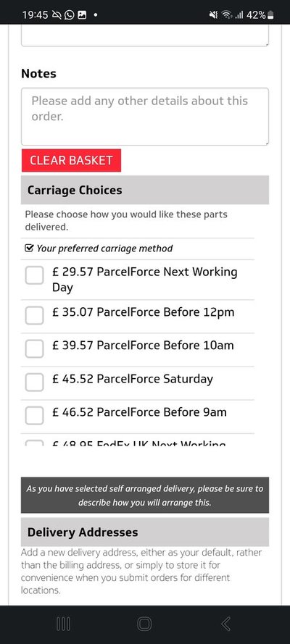Check the ParcelForce Before 12pm option
This screenshot has width=290, height=644.
(34, 315)
